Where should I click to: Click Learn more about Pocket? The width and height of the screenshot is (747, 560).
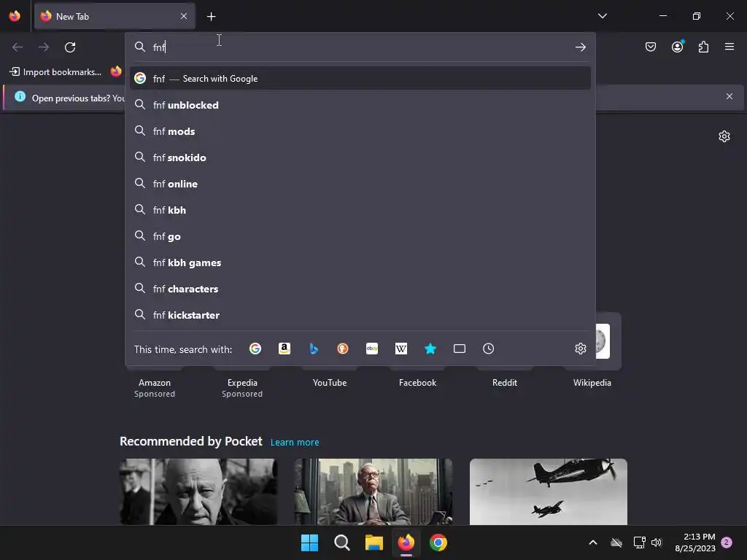point(295,443)
